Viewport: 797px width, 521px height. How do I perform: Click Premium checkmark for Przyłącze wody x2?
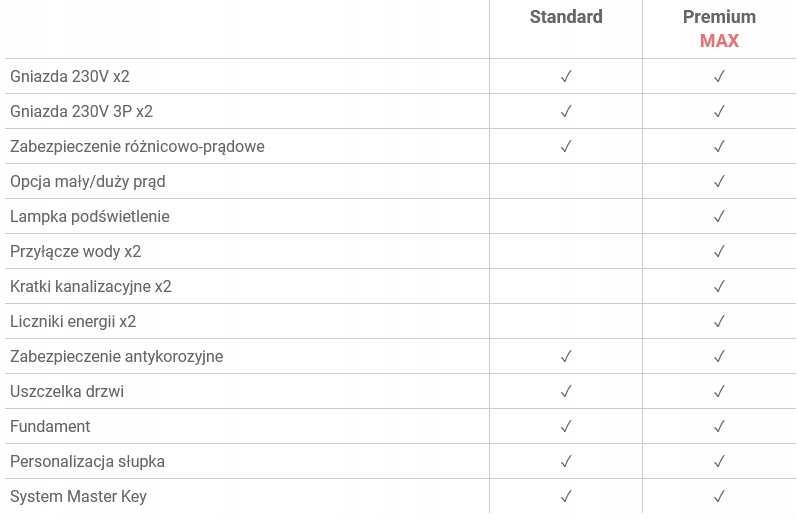pos(719,252)
